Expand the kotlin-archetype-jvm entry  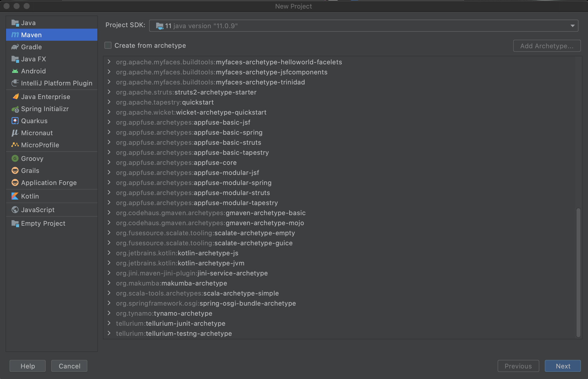pyautogui.click(x=109, y=263)
